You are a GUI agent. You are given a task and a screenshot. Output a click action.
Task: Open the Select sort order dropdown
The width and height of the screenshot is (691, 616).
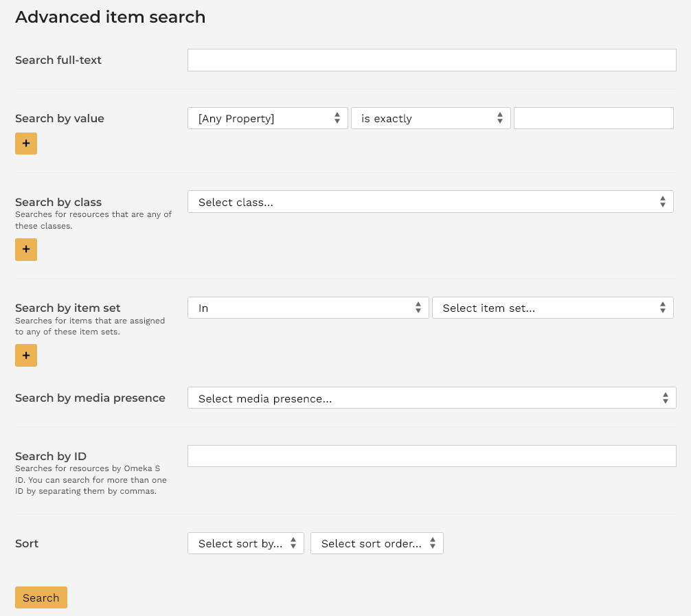click(377, 543)
